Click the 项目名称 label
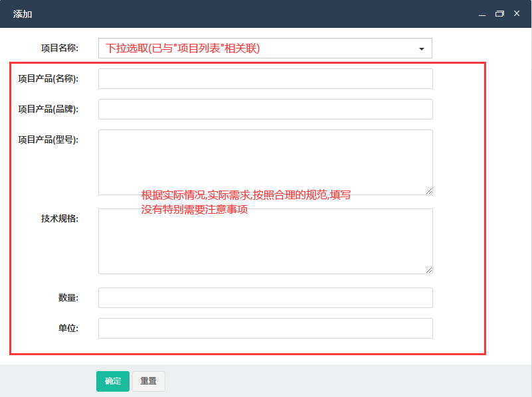Viewport: 532px width, 397px height. 60,48
